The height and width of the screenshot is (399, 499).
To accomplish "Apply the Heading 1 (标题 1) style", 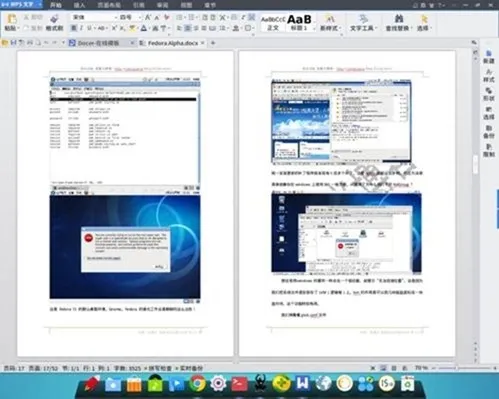I will [300, 23].
